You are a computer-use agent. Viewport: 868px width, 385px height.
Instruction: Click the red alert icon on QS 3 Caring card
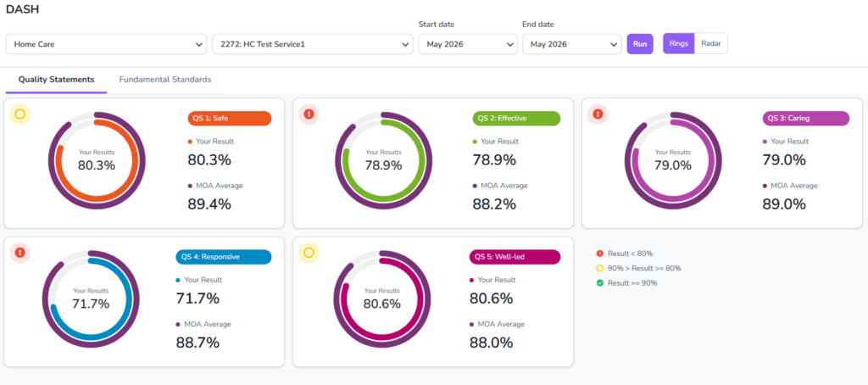point(598,114)
